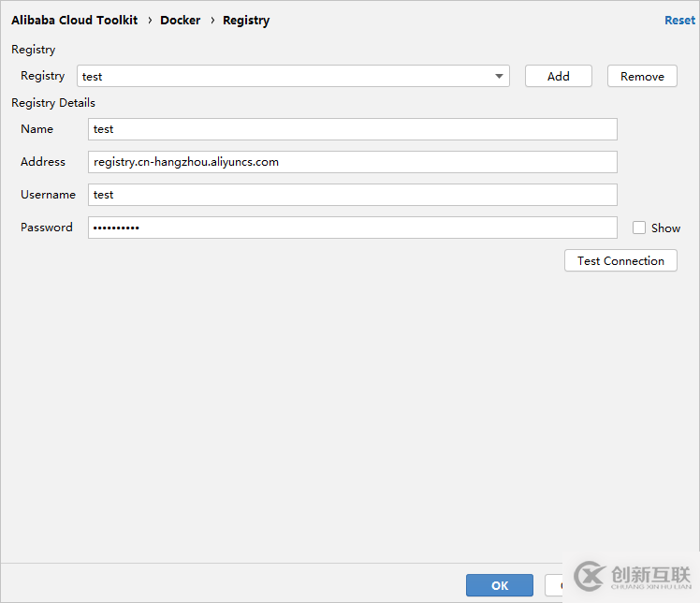Remove the selected registry

[x=642, y=77]
